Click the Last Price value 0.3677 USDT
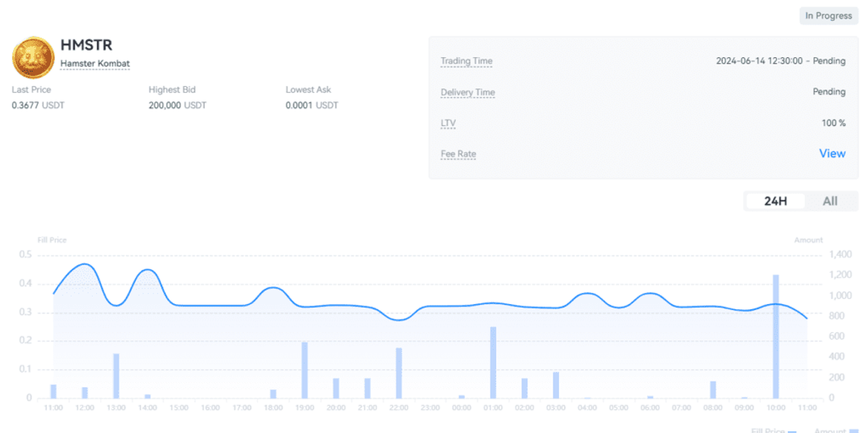 38,105
